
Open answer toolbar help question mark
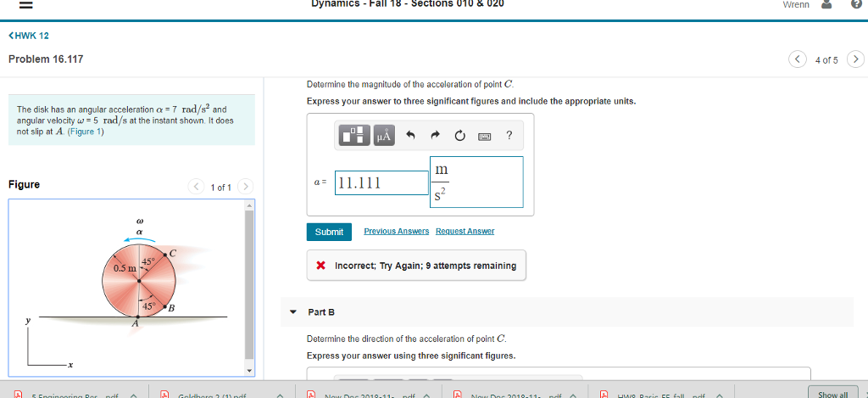[x=509, y=135]
